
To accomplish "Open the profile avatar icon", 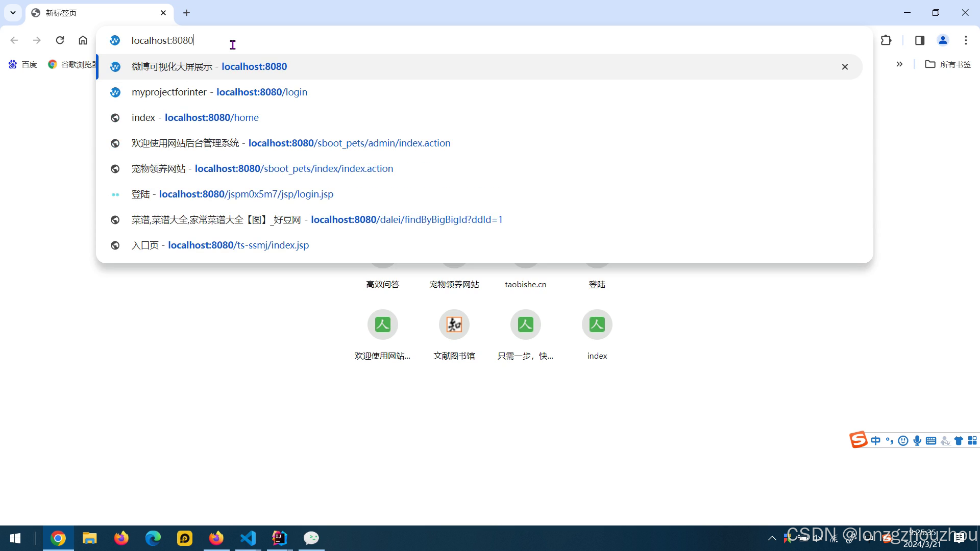I will (x=943, y=40).
